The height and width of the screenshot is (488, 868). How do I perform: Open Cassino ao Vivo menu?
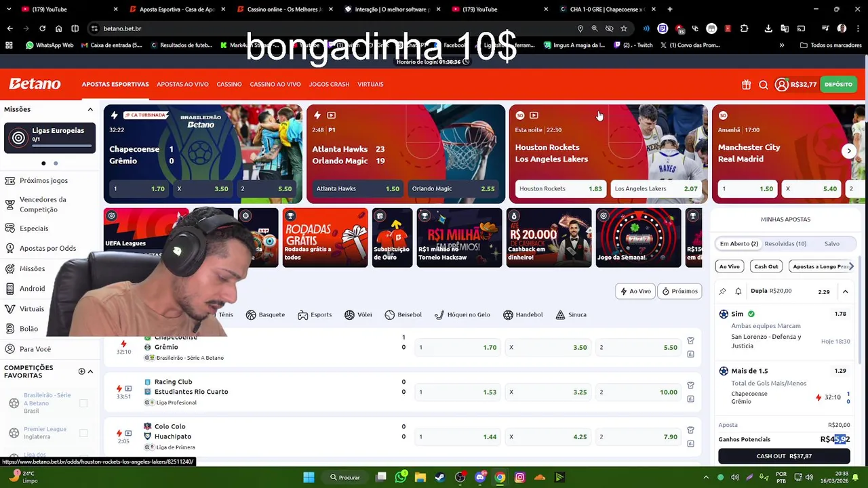[x=275, y=85]
